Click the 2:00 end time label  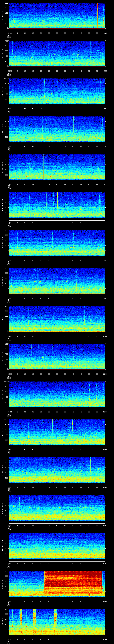click(x=105, y=33)
